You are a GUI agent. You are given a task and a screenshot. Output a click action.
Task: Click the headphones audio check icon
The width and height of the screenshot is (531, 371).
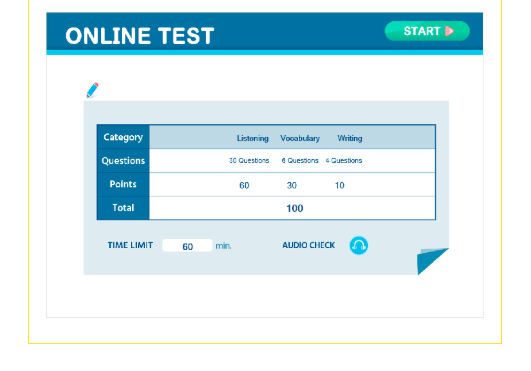click(x=359, y=245)
